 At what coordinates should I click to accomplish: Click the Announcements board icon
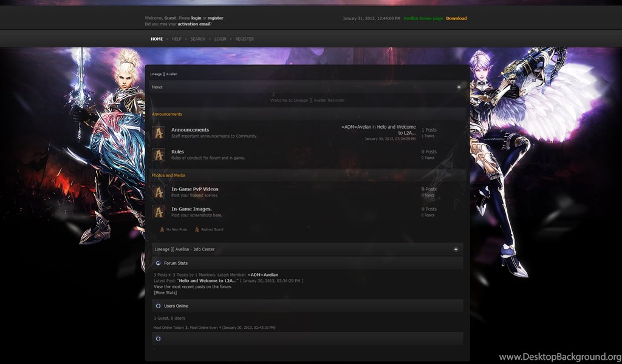coord(159,133)
